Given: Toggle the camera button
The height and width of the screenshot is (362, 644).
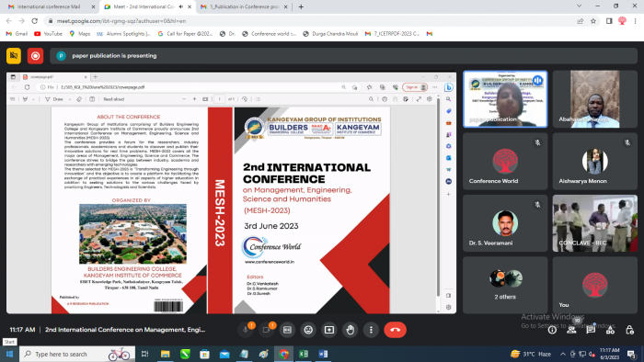Looking at the screenshot, I should 266,330.
